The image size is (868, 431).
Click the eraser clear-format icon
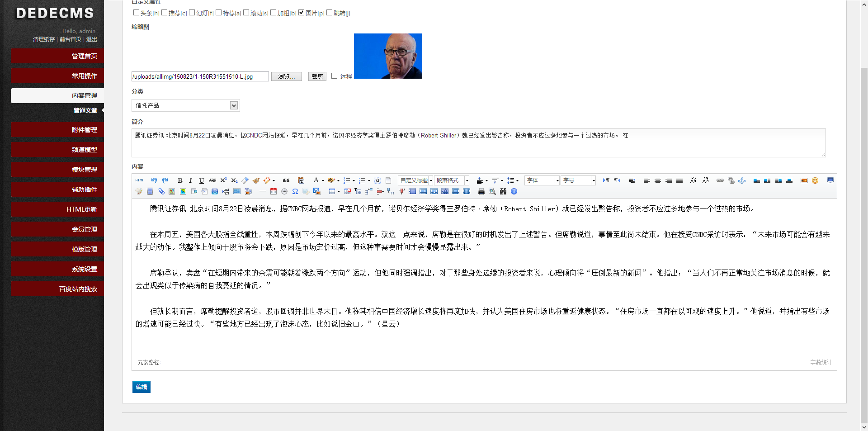click(245, 180)
